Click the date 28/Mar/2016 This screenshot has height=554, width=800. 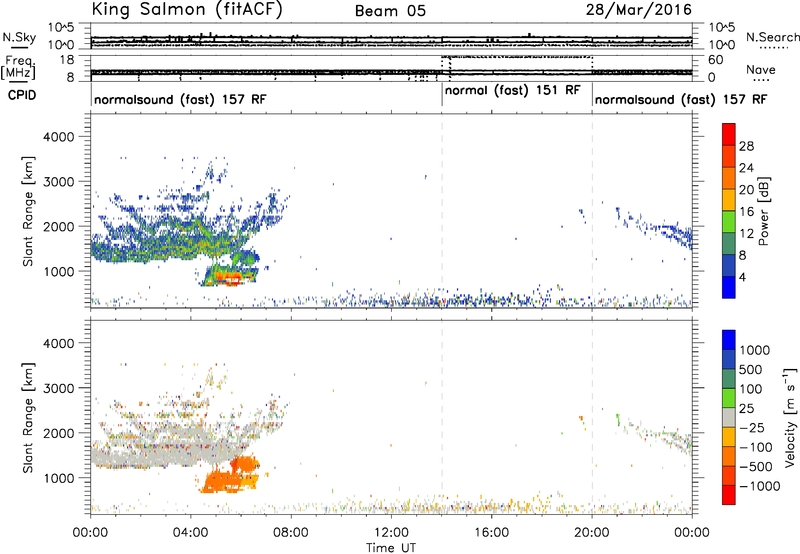coord(638,10)
